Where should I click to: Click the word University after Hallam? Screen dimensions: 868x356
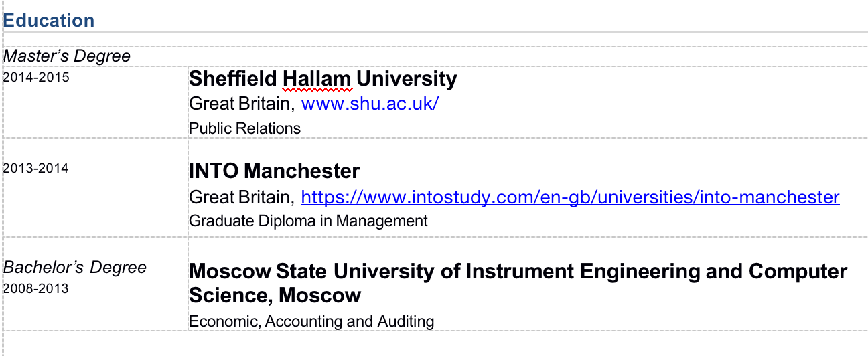406,79
